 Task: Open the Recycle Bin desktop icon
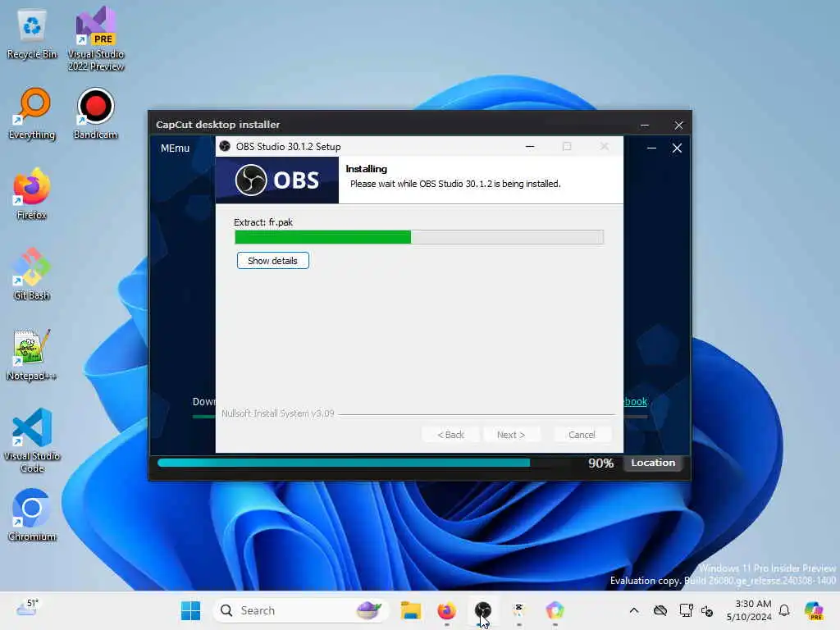32,34
